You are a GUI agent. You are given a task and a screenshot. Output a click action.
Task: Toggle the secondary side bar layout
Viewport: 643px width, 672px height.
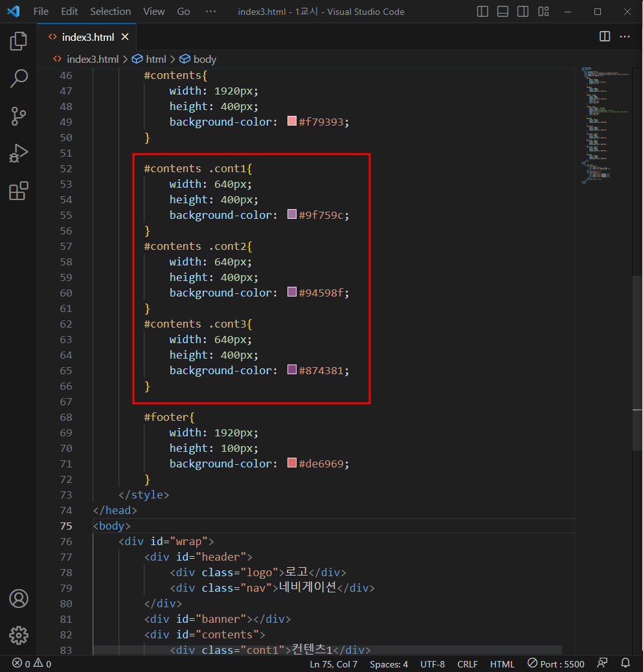523,12
